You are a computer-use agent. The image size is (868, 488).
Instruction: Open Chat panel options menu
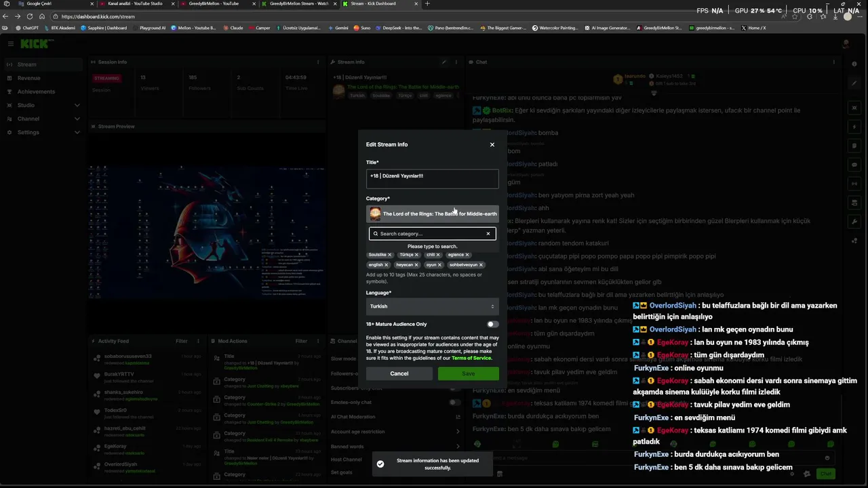834,62
